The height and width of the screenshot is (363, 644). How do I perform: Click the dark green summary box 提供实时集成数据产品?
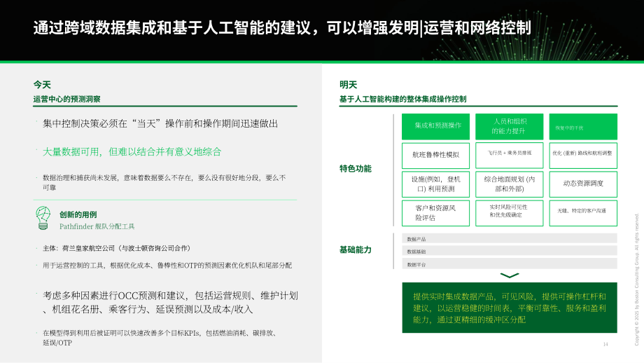click(x=510, y=308)
